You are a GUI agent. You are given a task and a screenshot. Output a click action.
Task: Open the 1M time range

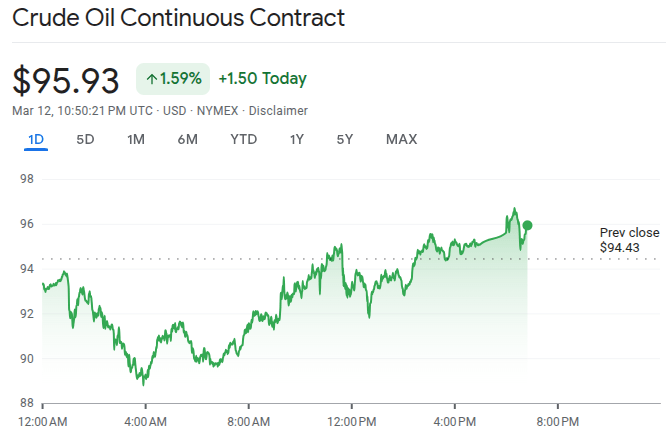pos(136,140)
